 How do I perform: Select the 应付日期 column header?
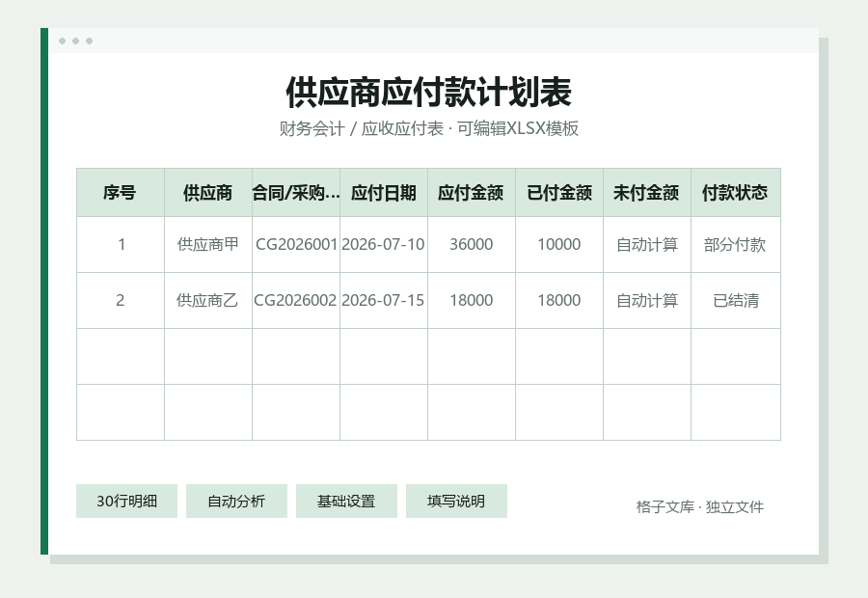[384, 193]
